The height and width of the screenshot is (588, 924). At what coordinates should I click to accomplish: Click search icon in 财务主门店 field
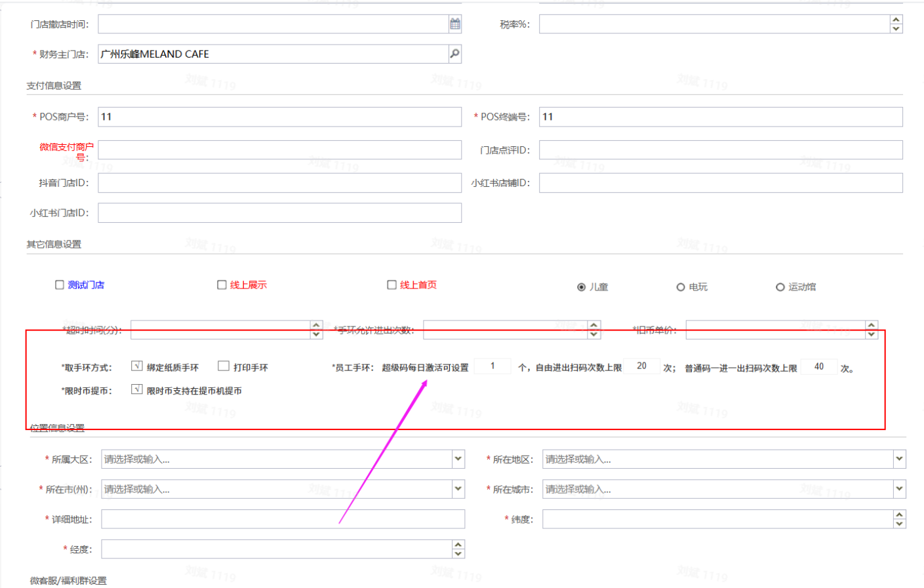coord(454,54)
